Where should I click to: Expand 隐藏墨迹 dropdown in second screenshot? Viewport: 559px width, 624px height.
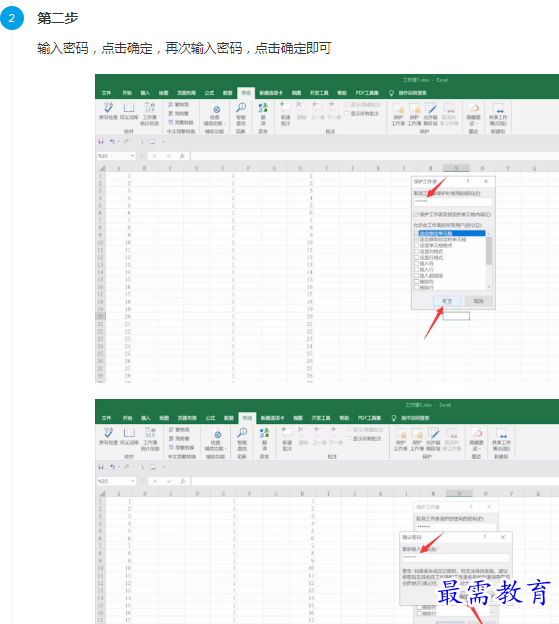click(x=479, y=449)
